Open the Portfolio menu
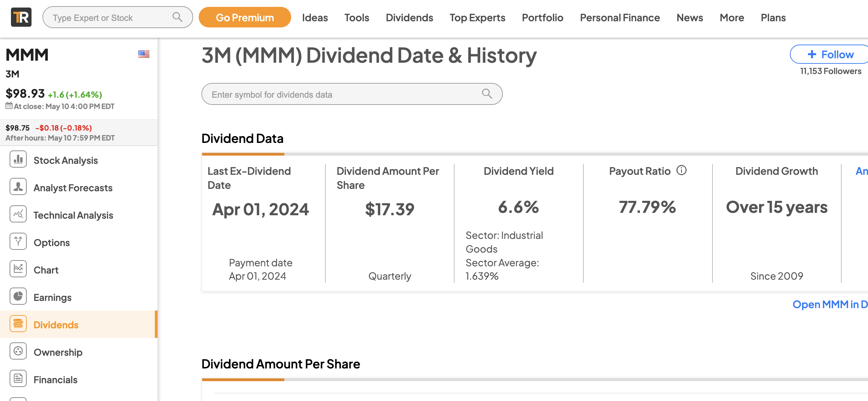The width and height of the screenshot is (868, 401). pos(543,17)
